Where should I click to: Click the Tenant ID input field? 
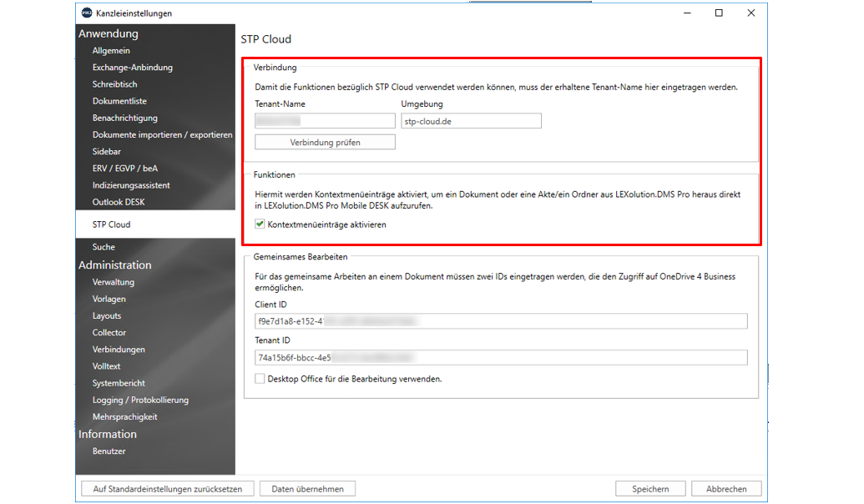click(x=501, y=357)
